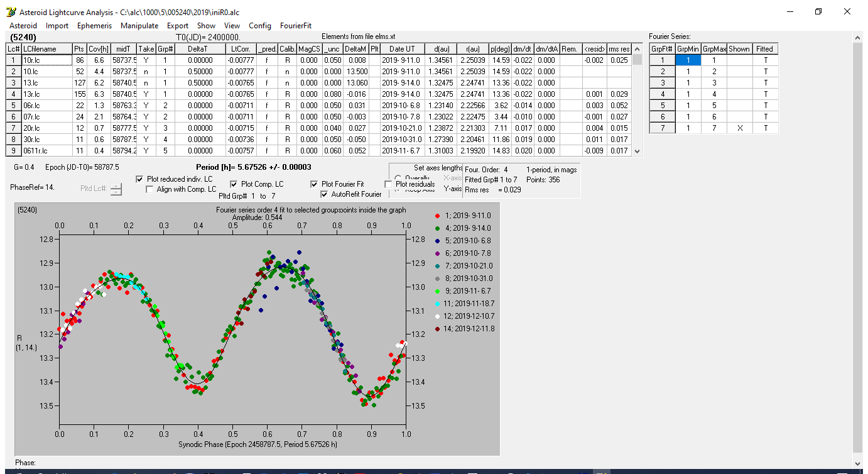Click dark red legend dot for 2019-12-11.8
Viewport: 868px width, 474px height.
tap(437, 328)
